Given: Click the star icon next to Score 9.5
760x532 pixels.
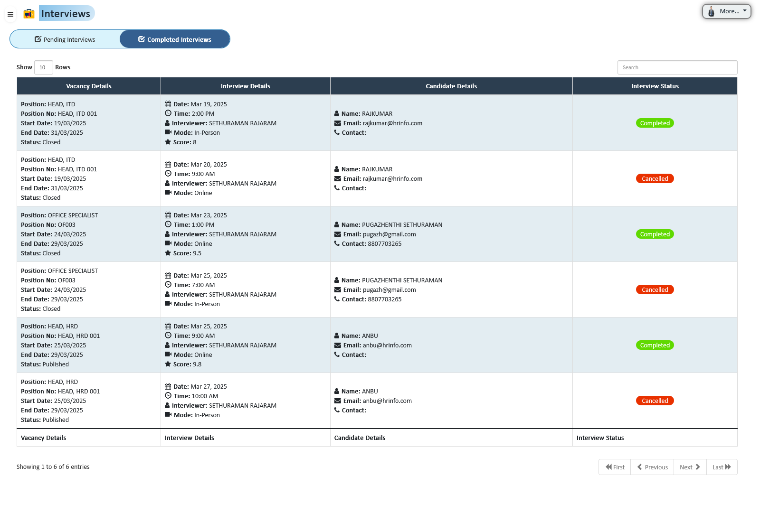Looking at the screenshot, I should [168, 253].
